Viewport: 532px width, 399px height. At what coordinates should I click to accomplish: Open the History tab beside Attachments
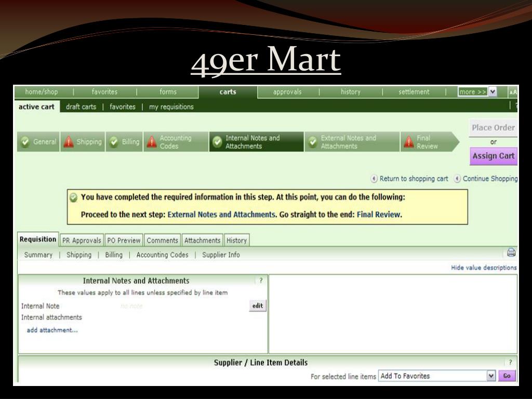pos(237,240)
